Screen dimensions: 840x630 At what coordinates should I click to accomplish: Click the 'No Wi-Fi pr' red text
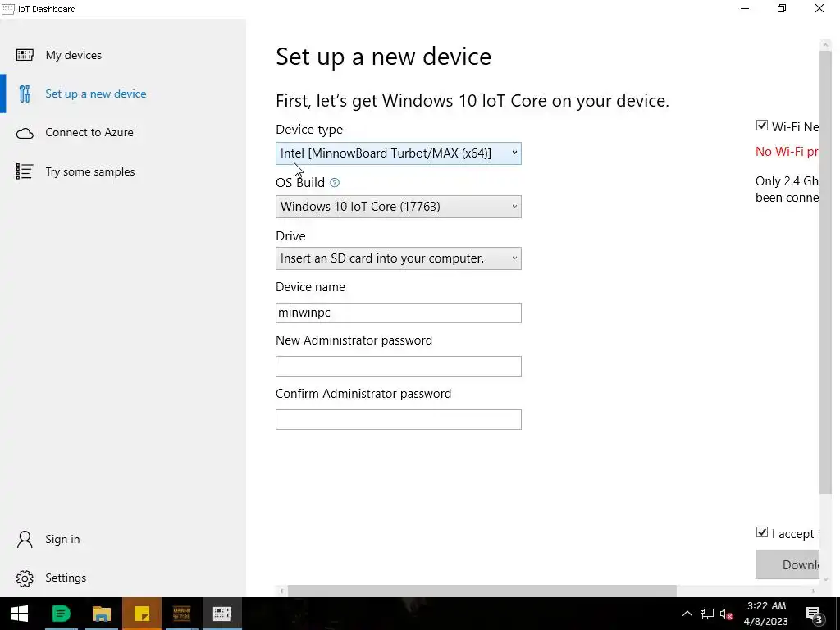787,152
